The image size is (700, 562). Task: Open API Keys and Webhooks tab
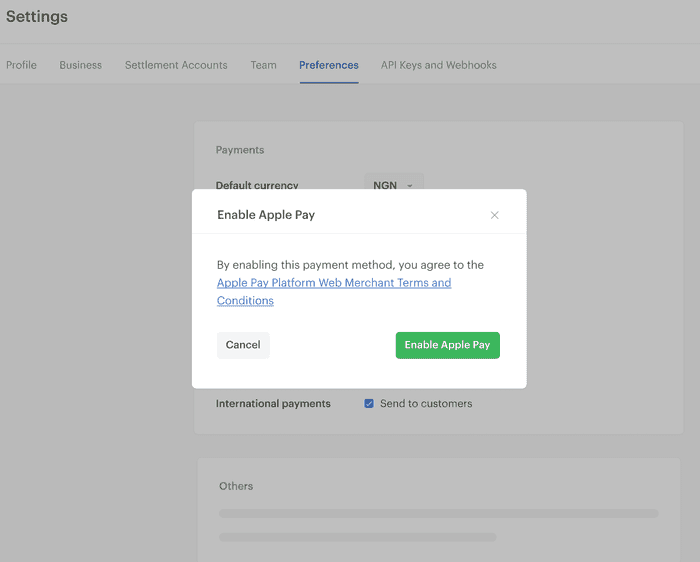(438, 65)
